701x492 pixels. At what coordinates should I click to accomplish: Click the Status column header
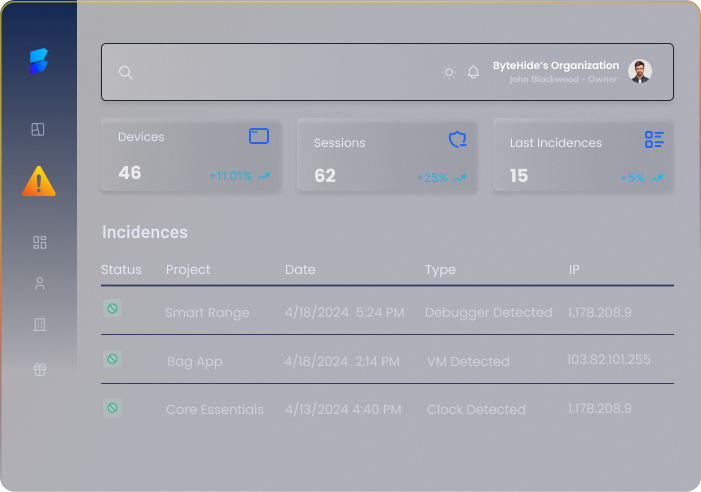(x=121, y=269)
